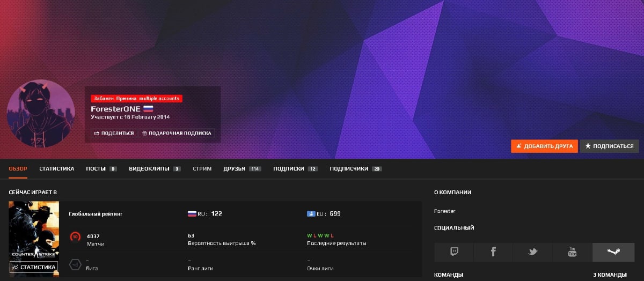Click the league badge icon
The image size is (644, 281).
pos(76,264)
